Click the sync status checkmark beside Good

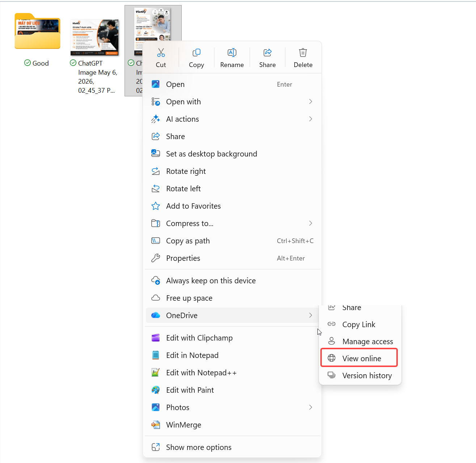[28, 63]
